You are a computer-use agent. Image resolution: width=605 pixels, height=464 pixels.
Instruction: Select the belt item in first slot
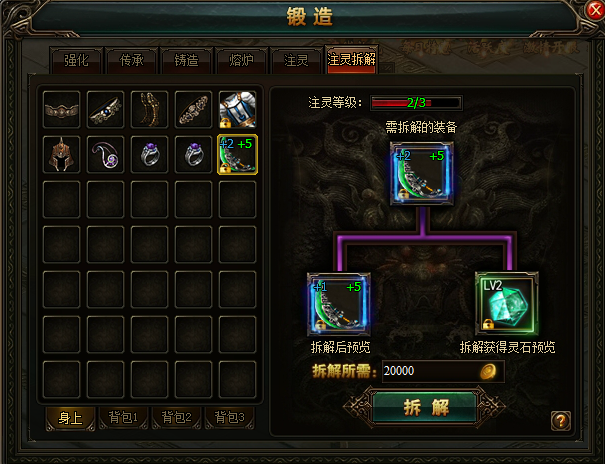62,110
